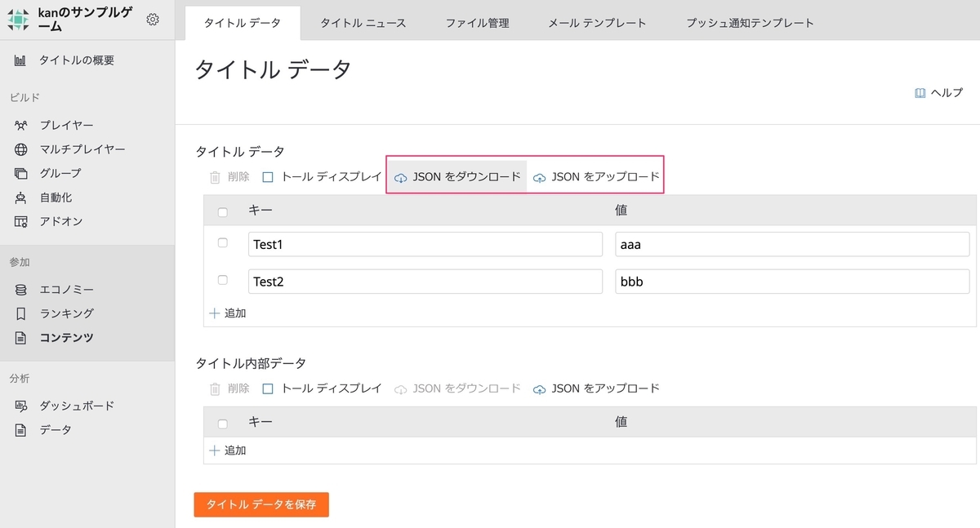Click JSON をアップロード in タイトル内部データ section
Viewport: 980px width, 528px height.
pyautogui.click(x=596, y=388)
